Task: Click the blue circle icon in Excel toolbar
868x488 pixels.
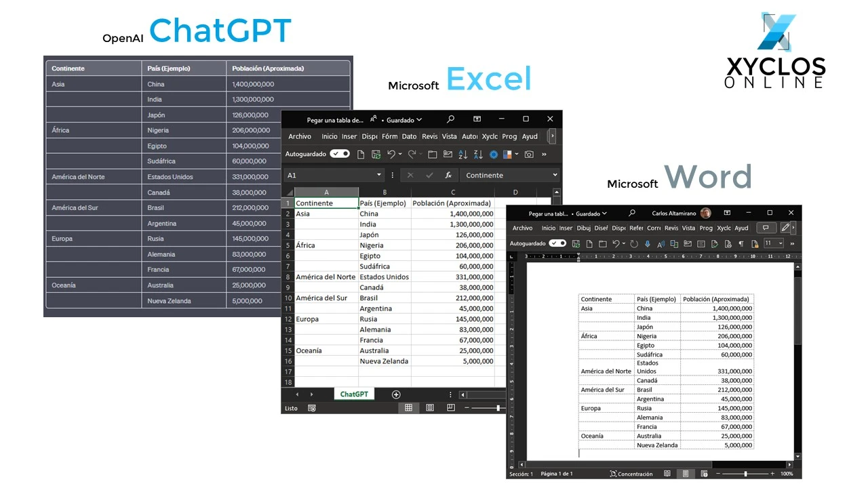Action: coord(494,155)
